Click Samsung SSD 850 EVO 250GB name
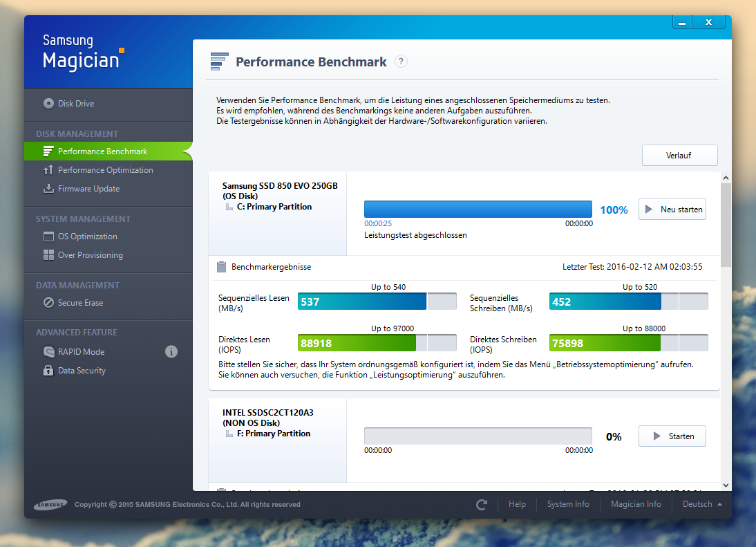Image resolution: width=756 pixels, height=547 pixels. coord(280,186)
